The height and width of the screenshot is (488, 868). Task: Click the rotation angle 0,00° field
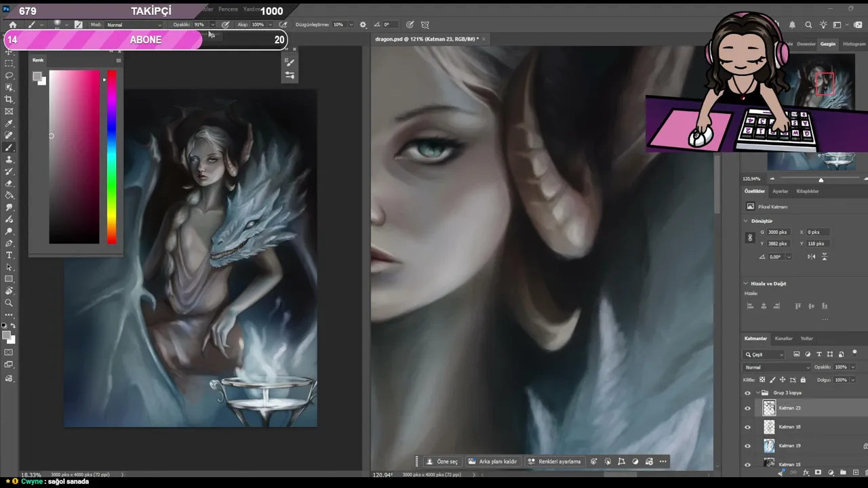tap(776, 257)
